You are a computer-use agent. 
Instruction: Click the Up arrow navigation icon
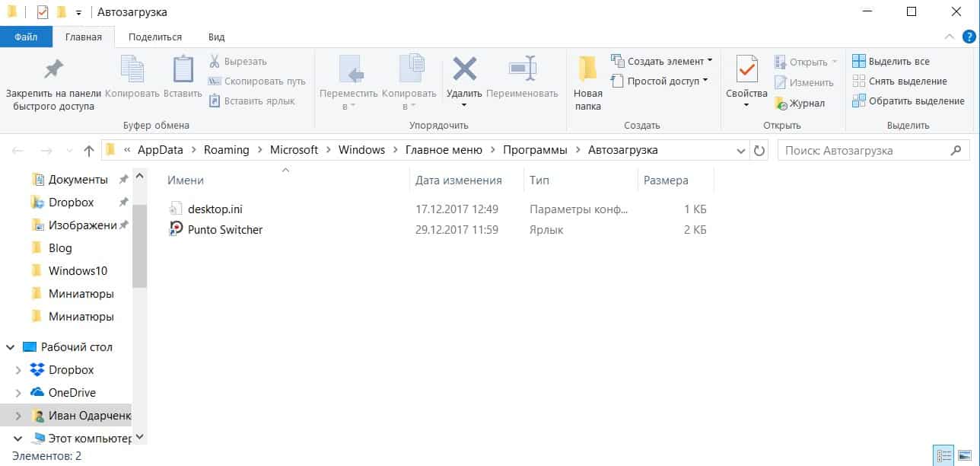click(x=88, y=151)
